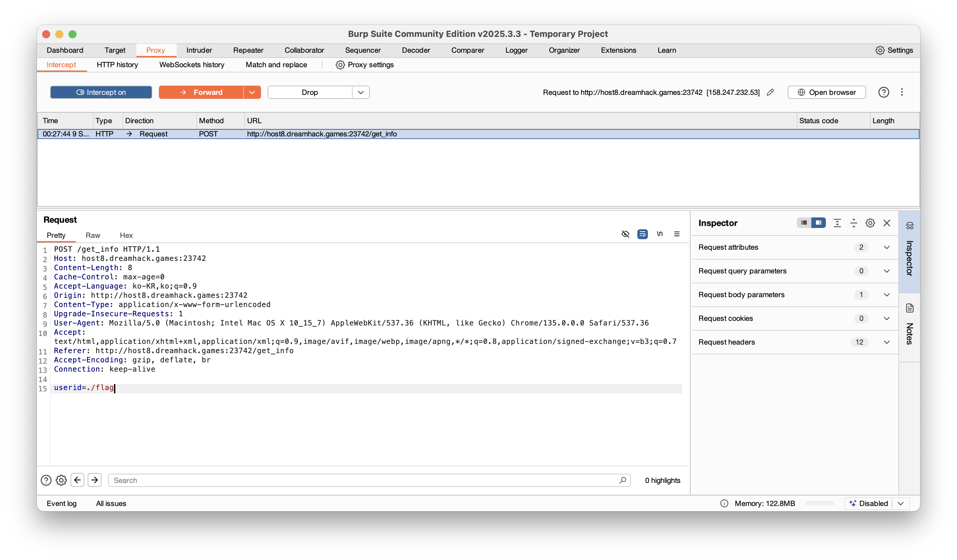Click the collapse all sections icon

tap(854, 223)
